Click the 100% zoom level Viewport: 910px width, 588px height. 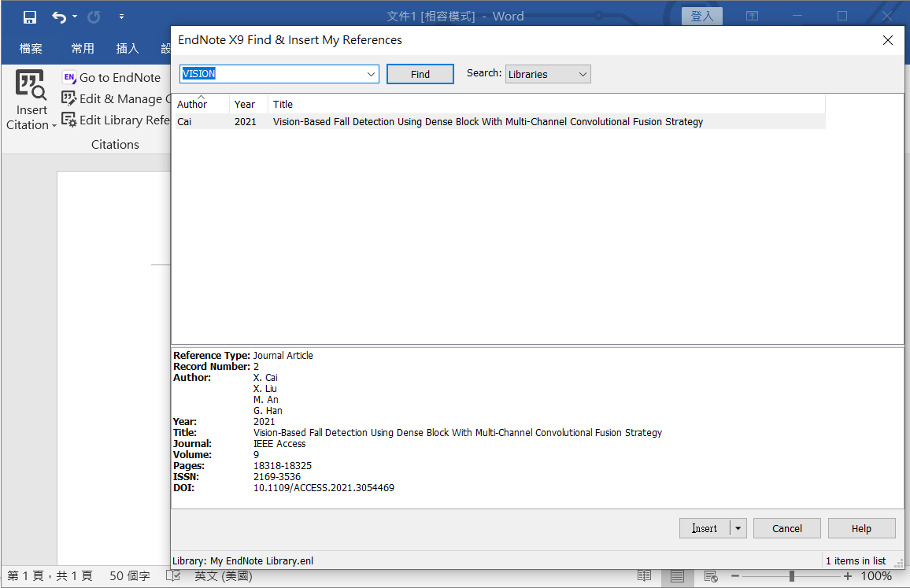click(x=876, y=576)
